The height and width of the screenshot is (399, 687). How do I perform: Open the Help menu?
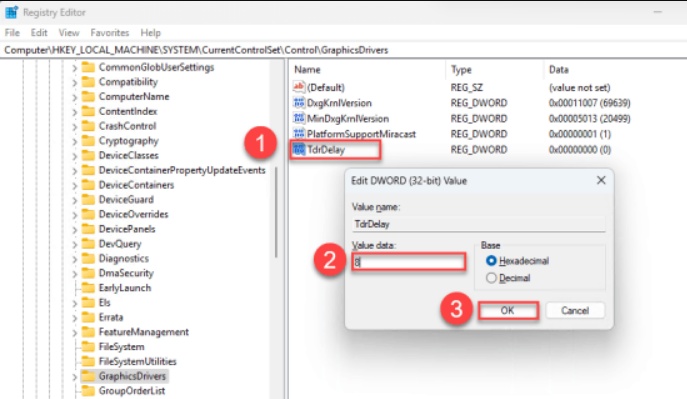click(150, 33)
